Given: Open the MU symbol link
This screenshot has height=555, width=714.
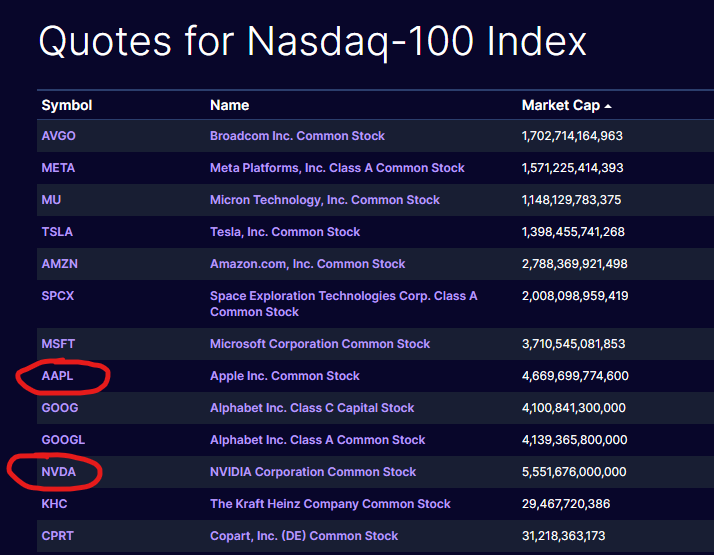Looking at the screenshot, I should click(x=51, y=199).
